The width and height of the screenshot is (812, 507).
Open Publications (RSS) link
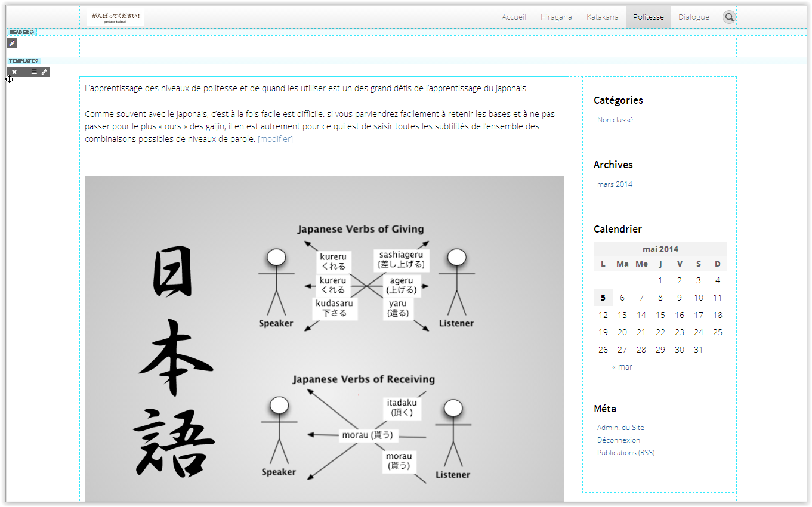tap(626, 453)
